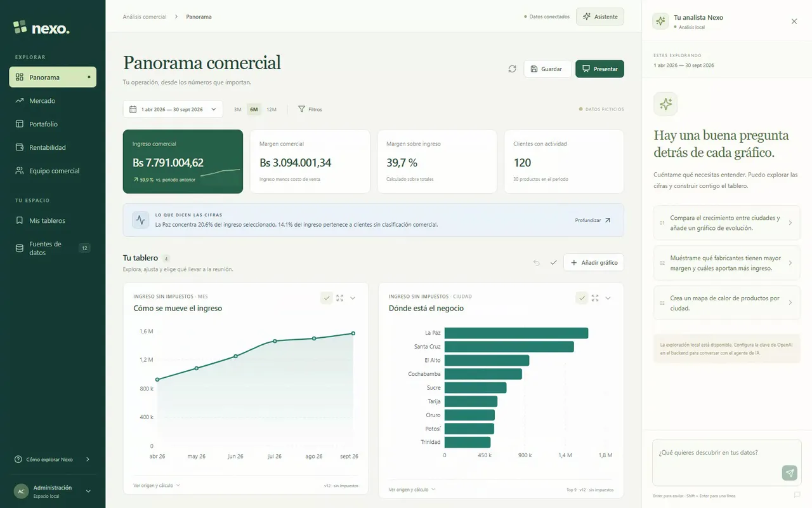Viewport: 812px width, 508px height.
Task: Click the AC avatar in the sidebar
Action: pyautogui.click(x=21, y=491)
